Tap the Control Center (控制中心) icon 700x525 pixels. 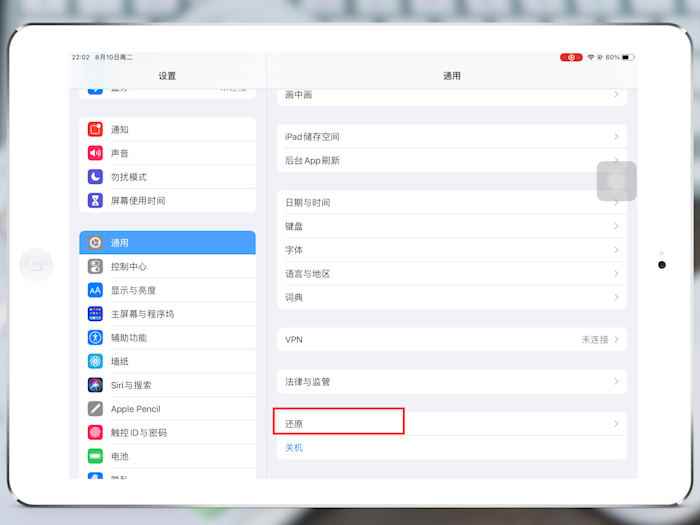click(95, 267)
